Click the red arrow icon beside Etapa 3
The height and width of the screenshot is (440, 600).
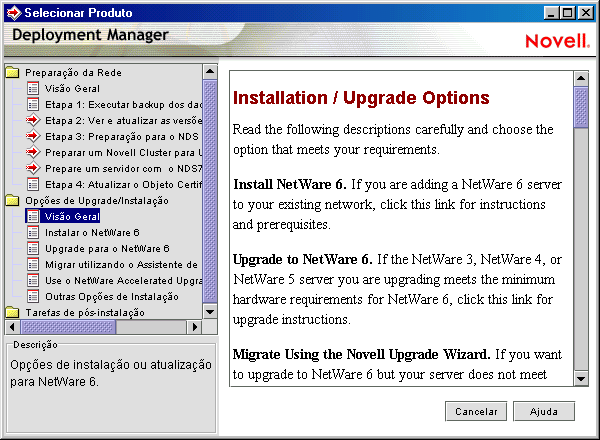pos(33,136)
